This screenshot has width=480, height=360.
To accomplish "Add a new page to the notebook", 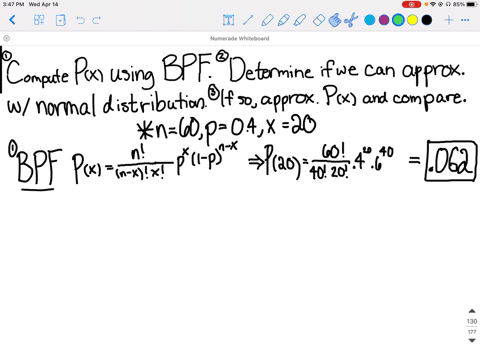I will (x=61, y=20).
